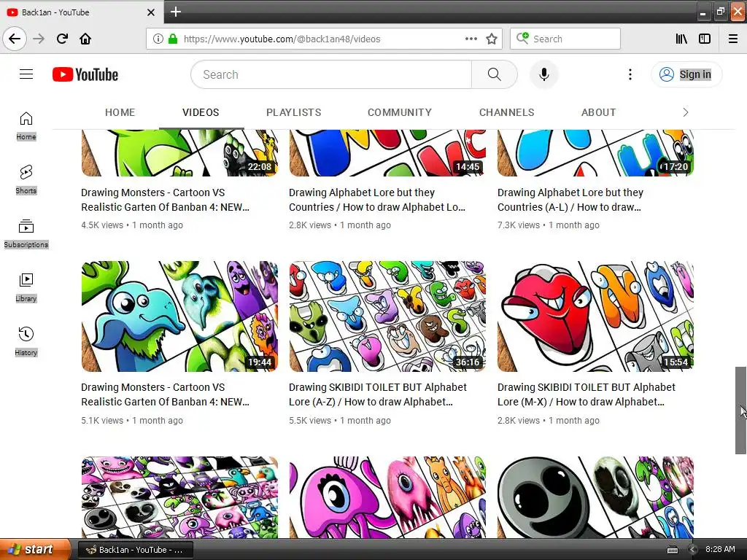Open the 5.1K views Garten Of Banban title
Viewport: 747px width, 560px height.
point(165,394)
